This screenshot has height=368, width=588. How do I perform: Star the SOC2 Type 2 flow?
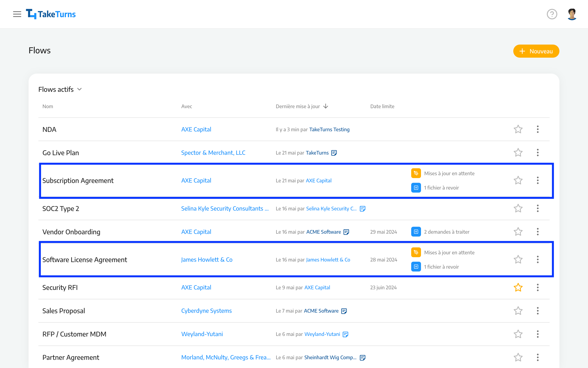(518, 208)
